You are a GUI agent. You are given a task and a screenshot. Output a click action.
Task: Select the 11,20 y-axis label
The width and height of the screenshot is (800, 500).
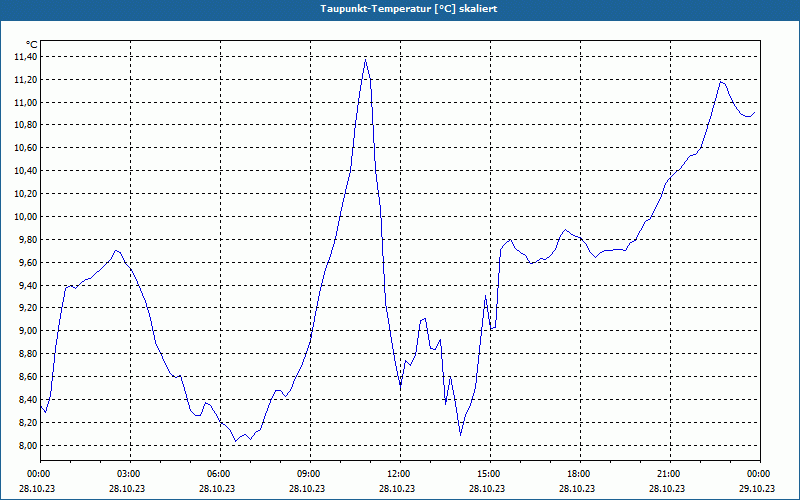click(x=26, y=80)
